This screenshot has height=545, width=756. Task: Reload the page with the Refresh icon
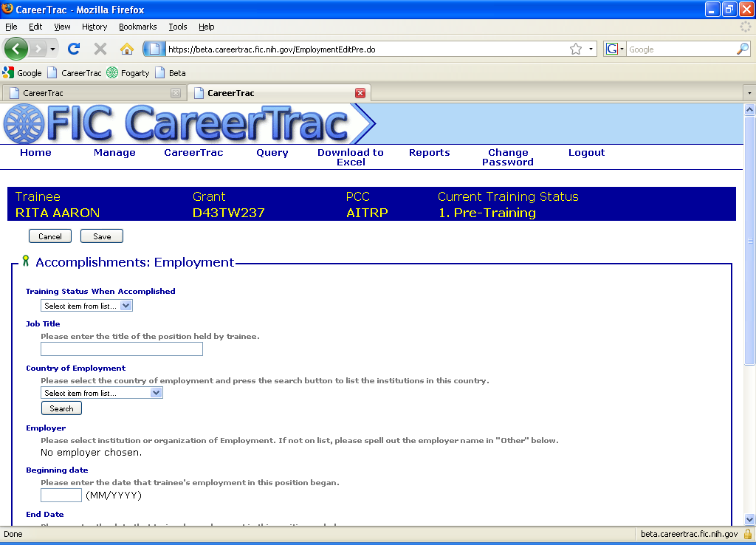[74, 49]
